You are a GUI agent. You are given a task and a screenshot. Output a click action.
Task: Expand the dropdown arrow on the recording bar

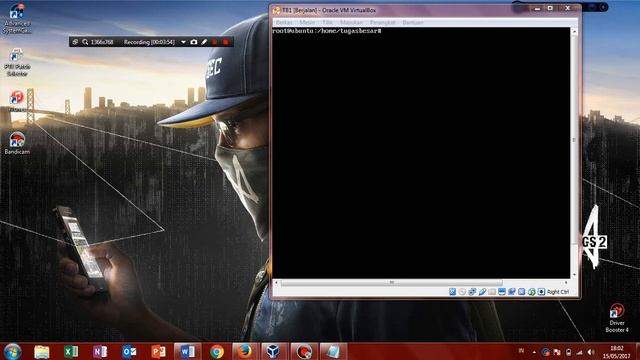pyautogui.click(x=183, y=42)
